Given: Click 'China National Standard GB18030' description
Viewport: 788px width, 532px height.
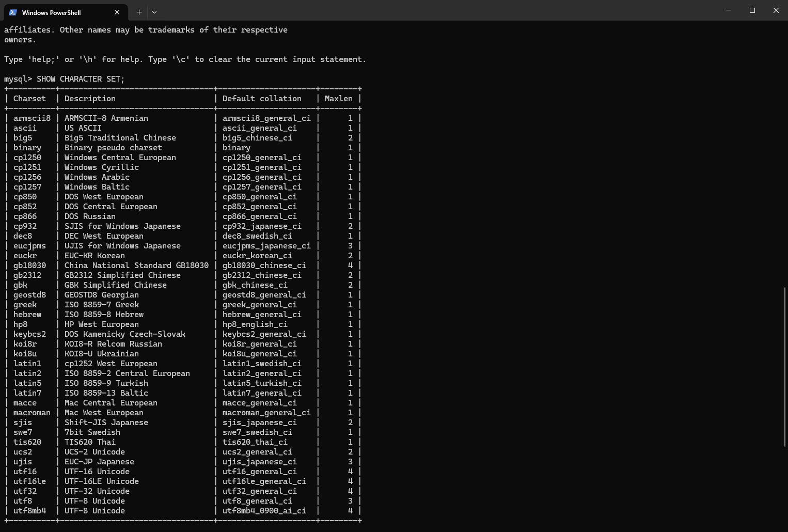Looking at the screenshot, I should point(136,265).
